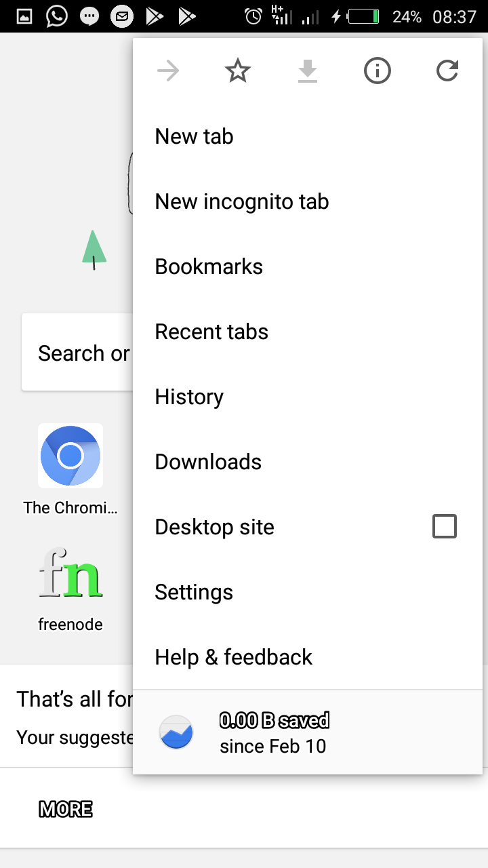488x868 pixels.
Task: Tap the Data Saver graph icon
Action: [176, 732]
